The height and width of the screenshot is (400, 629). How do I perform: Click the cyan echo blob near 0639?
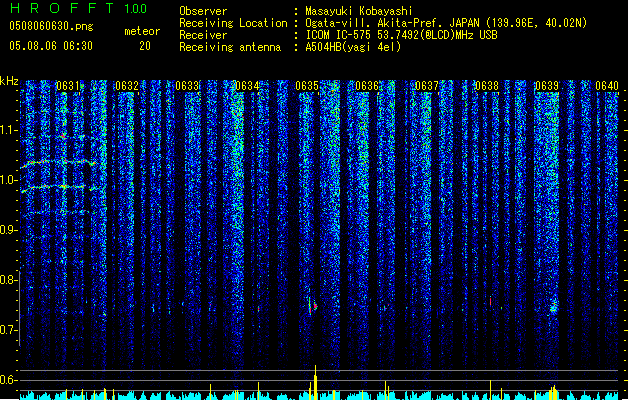554,308
